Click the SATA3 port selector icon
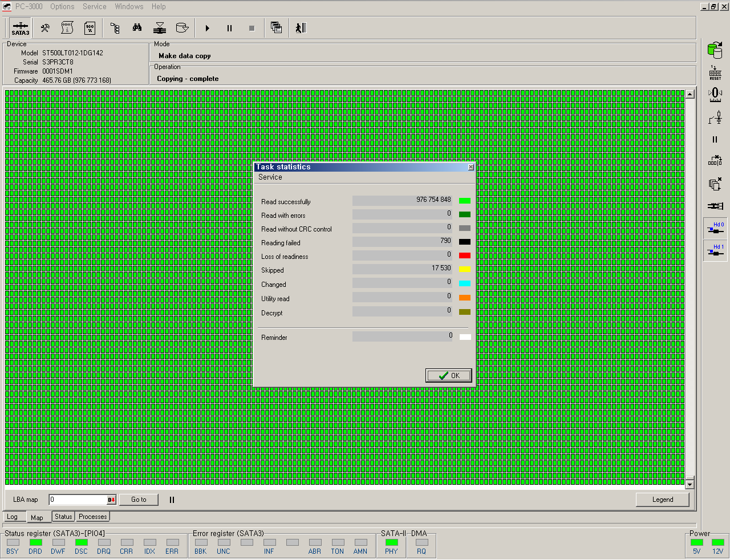 tap(21, 29)
